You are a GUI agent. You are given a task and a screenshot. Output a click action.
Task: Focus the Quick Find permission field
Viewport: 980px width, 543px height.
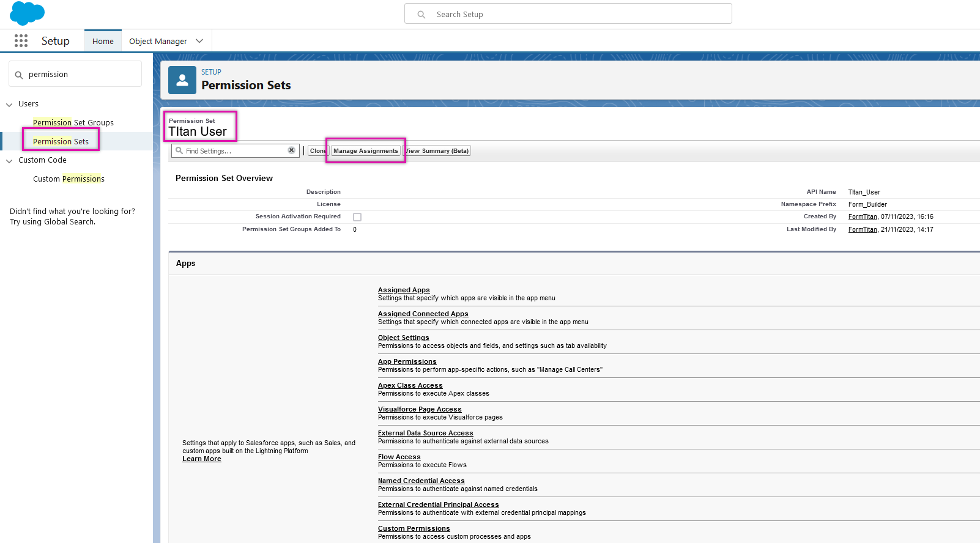coord(75,74)
